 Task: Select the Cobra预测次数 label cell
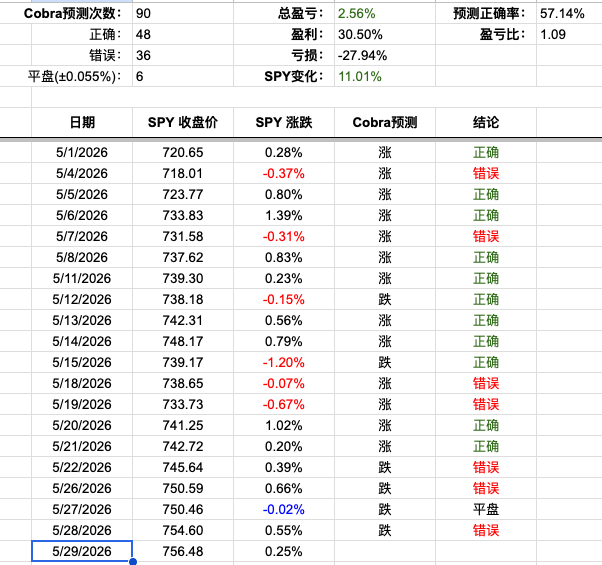tap(72, 13)
